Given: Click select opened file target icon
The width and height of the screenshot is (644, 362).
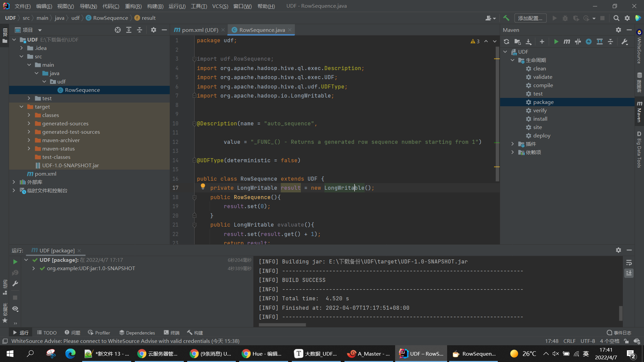Looking at the screenshot, I should 118,30.
